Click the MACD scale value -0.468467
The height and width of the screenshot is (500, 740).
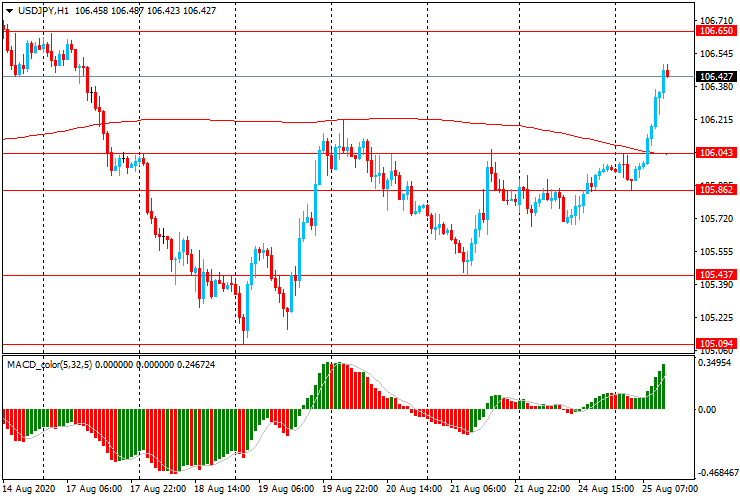(x=718, y=473)
